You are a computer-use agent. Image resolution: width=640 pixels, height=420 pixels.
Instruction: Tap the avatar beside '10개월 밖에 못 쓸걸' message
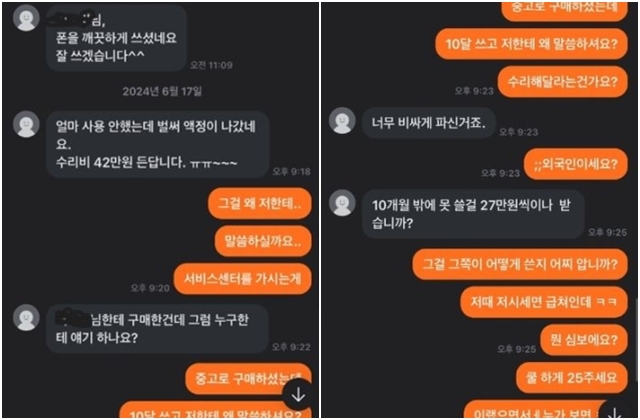pos(342,203)
